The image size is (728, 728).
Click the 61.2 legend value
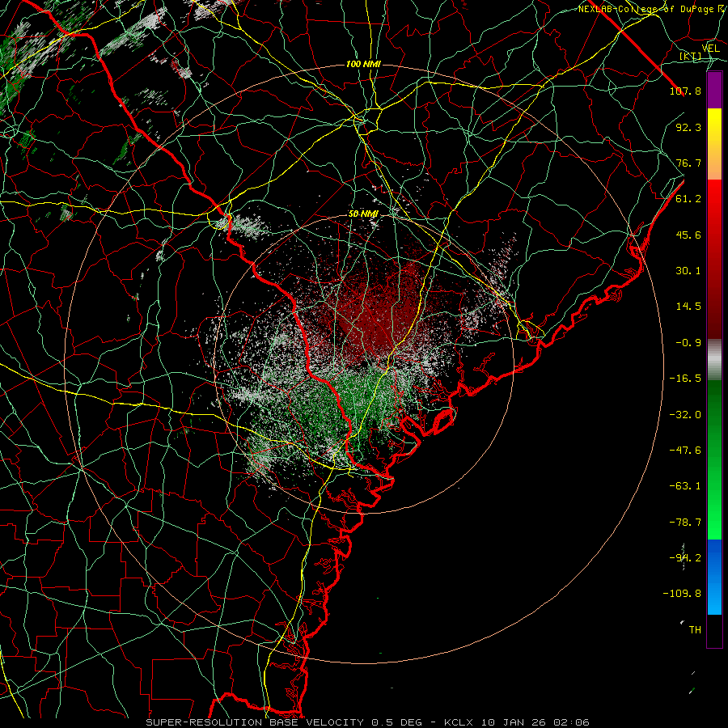coord(688,199)
